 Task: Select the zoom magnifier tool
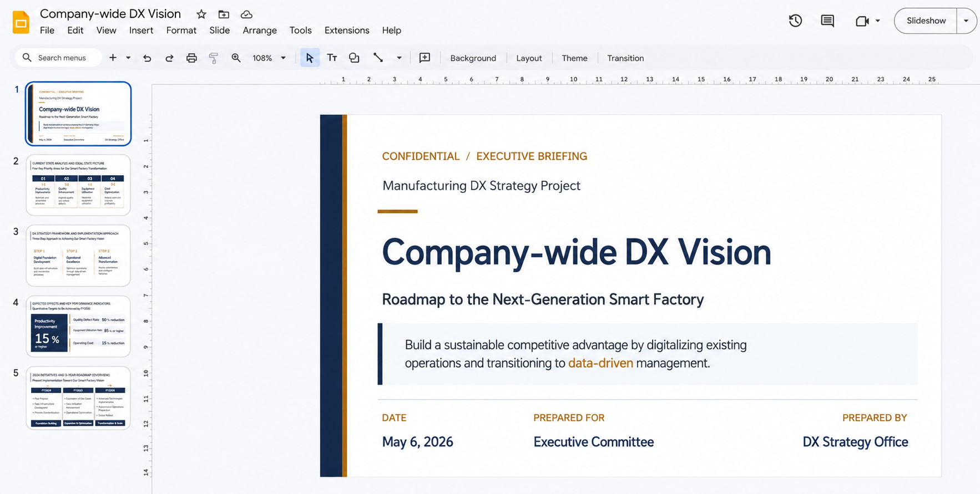(x=236, y=58)
